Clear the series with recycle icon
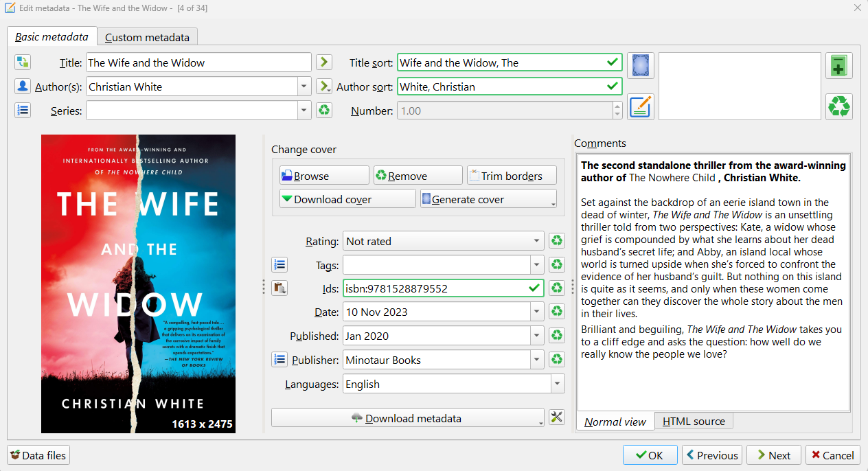868x471 pixels. tap(324, 110)
